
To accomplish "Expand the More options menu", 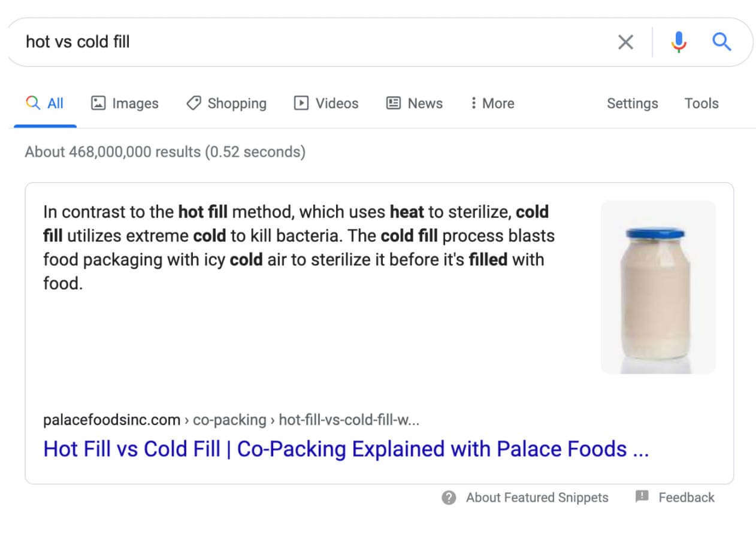I will [492, 104].
